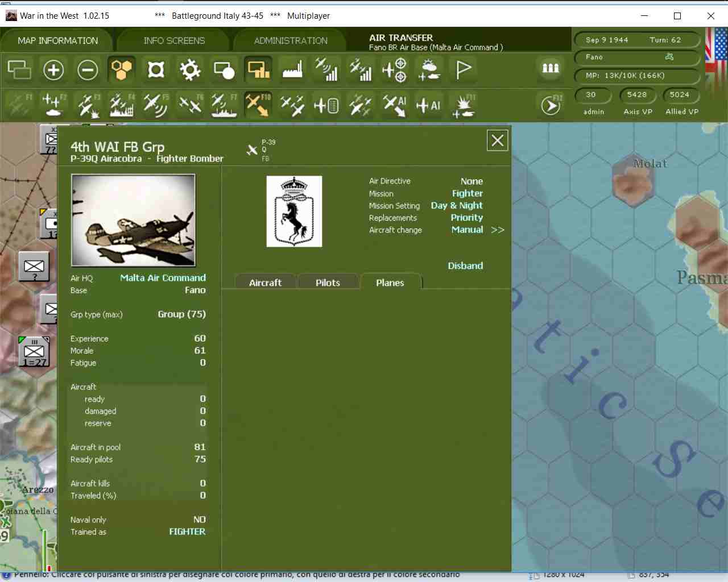Viewport: 728px width, 582px height.
Task: Click the 30 admin points value
Action: (x=593, y=95)
